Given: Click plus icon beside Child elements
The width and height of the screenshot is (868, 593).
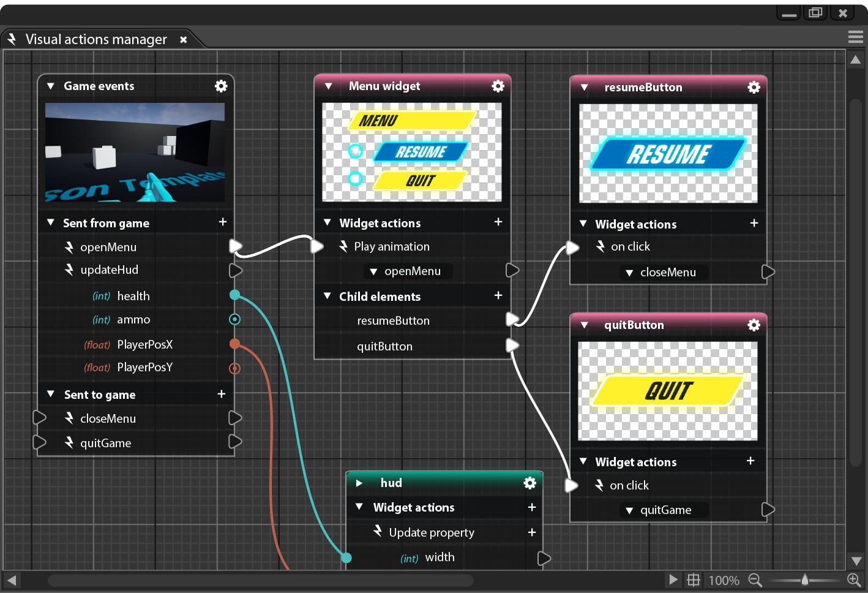Looking at the screenshot, I should (498, 296).
